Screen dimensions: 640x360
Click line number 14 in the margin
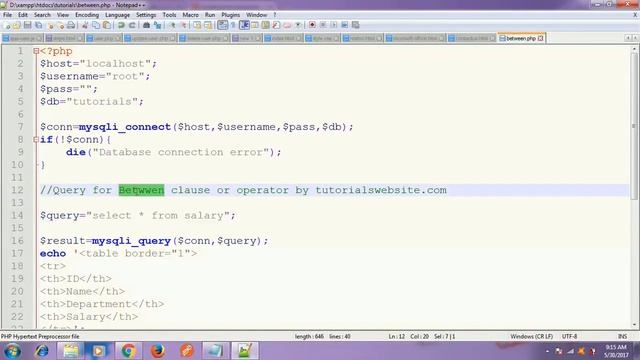(17, 216)
